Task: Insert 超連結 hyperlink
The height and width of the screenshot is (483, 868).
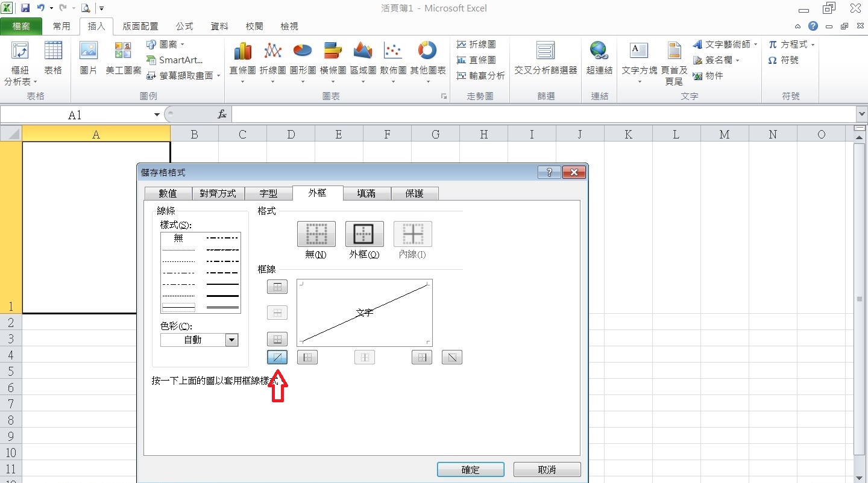Action: click(599, 58)
